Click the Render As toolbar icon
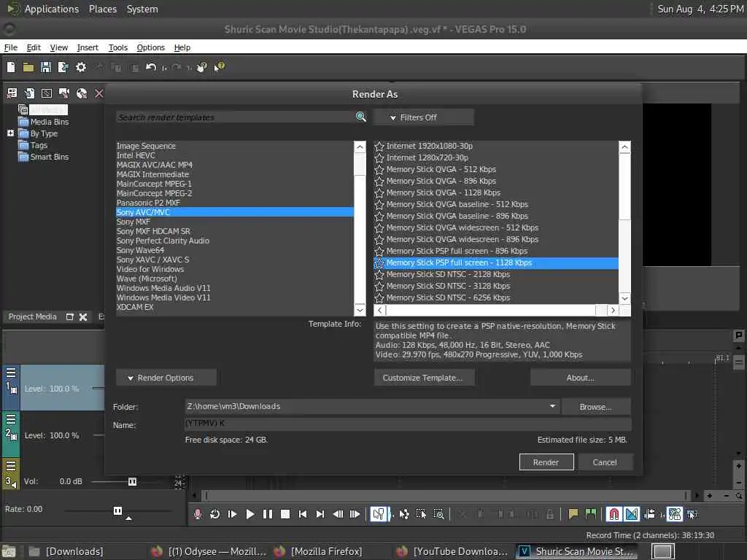Screen dimensions: 747x560 point(63,67)
